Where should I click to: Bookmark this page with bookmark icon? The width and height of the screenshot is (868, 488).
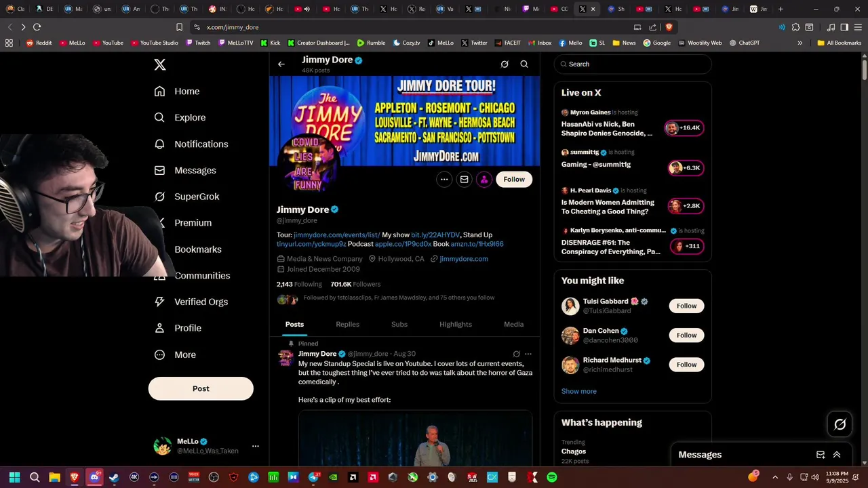click(179, 27)
